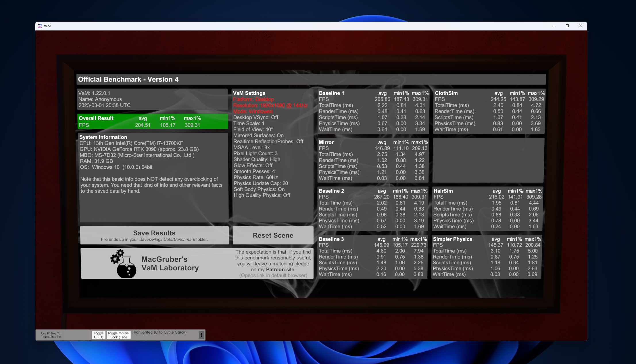636x364 pixels.
Task: Click the green Overall Result panel
Action: click(x=152, y=121)
